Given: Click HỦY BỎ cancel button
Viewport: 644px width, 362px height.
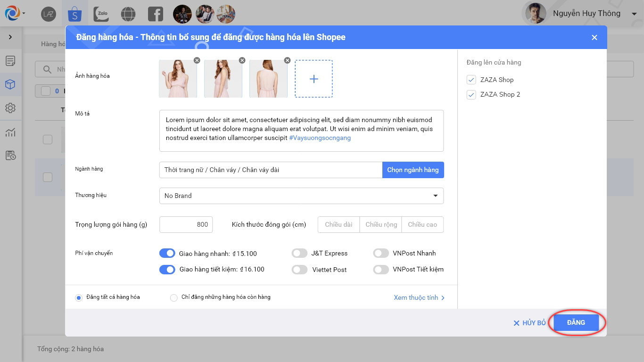Looking at the screenshot, I should tap(529, 323).
